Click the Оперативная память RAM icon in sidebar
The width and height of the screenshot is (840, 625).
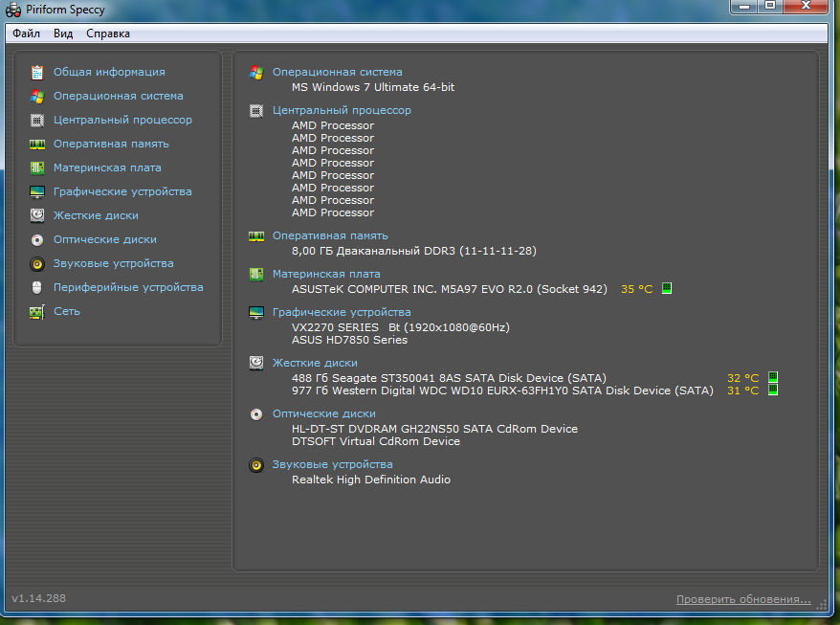point(37,144)
